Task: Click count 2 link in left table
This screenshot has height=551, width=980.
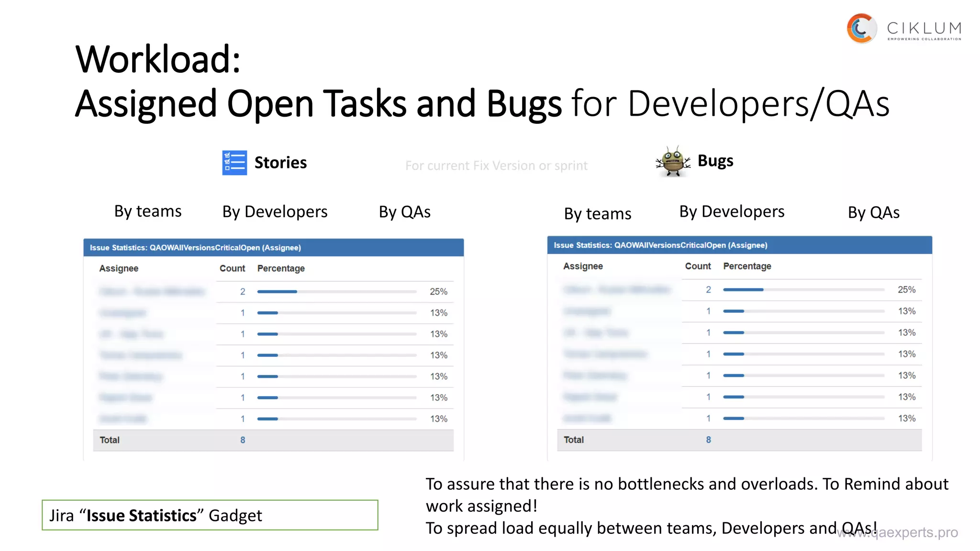Action: [243, 291]
